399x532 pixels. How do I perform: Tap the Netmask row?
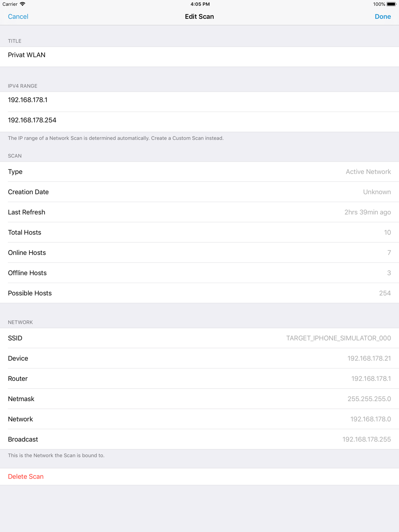pos(199,399)
